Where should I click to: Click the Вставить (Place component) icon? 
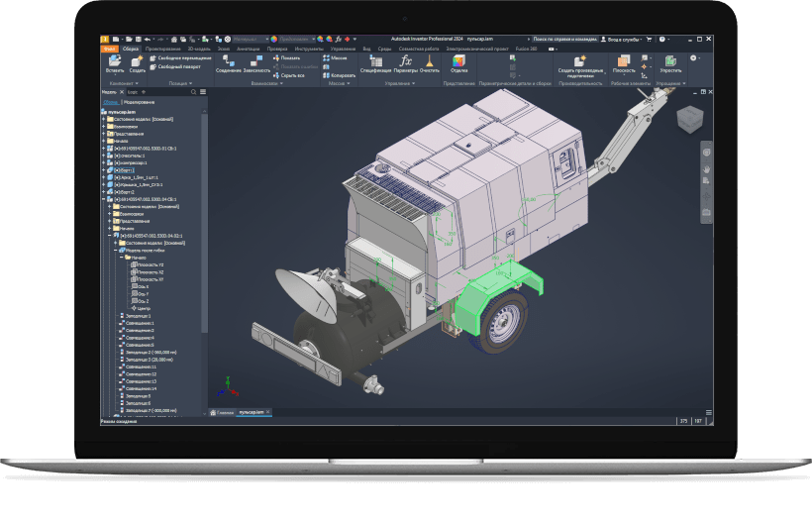point(115,61)
